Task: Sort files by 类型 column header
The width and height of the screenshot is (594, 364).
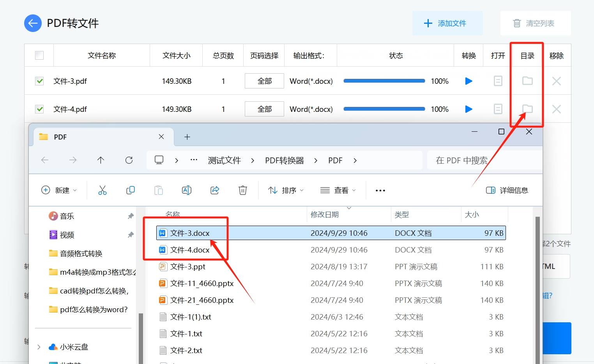Action: [x=402, y=214]
